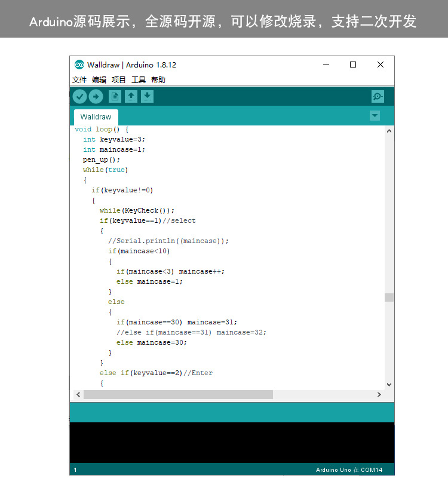
Task: Open the 工具 menu
Action: [x=139, y=80]
